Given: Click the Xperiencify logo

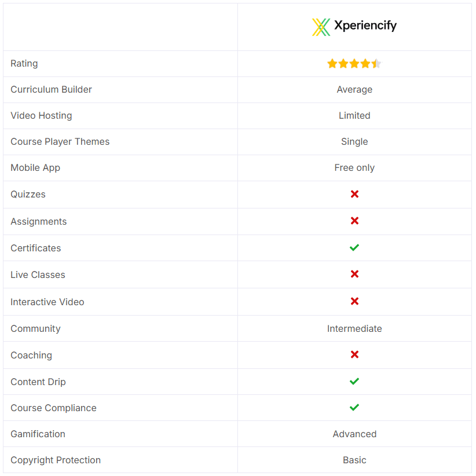Looking at the screenshot, I should pyautogui.click(x=354, y=27).
